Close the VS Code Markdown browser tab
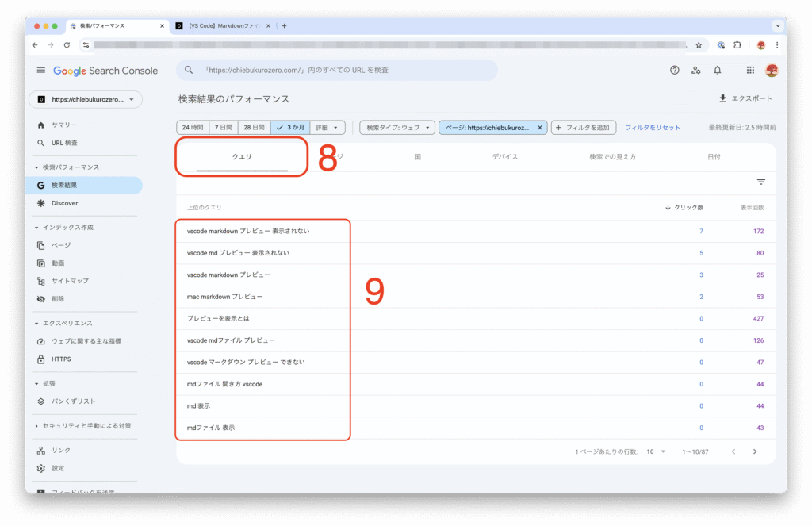The width and height of the screenshot is (812, 526). click(268, 25)
